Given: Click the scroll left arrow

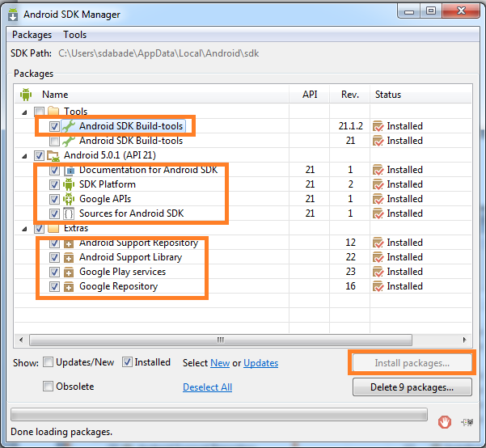Looking at the screenshot, I should click(x=21, y=340).
